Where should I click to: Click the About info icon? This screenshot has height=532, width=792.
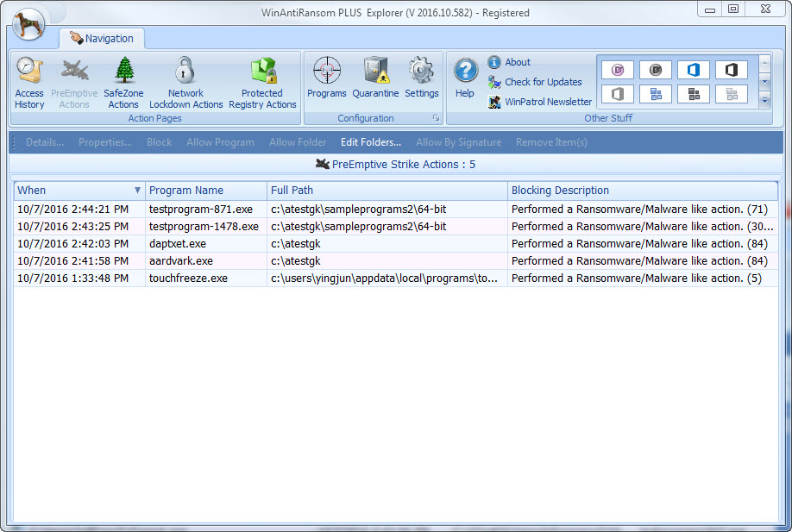(494, 62)
